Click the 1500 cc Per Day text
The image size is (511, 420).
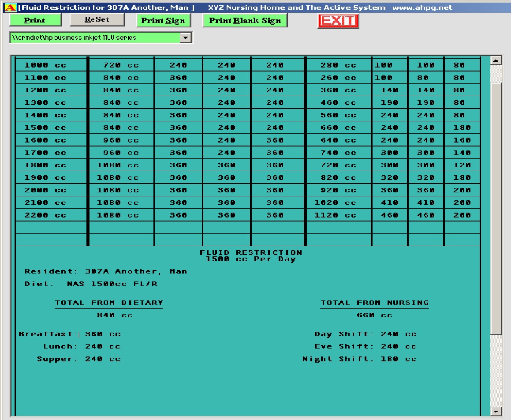(251, 259)
